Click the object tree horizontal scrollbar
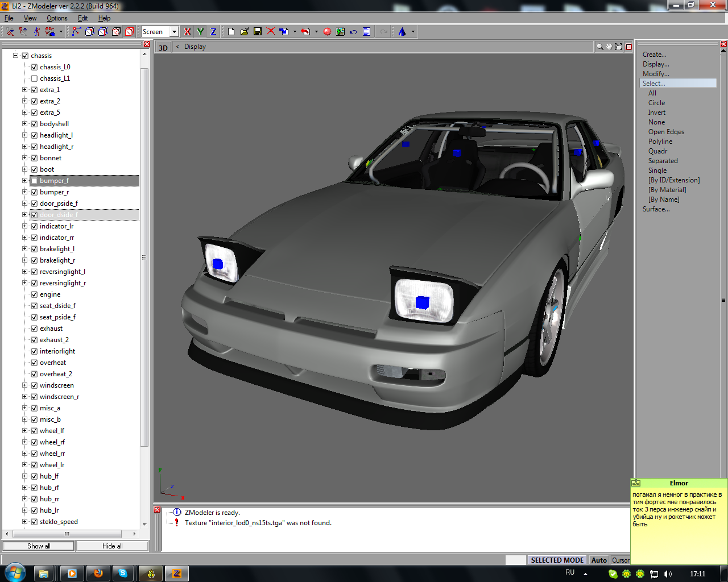The image size is (728, 582). pyautogui.click(x=67, y=534)
